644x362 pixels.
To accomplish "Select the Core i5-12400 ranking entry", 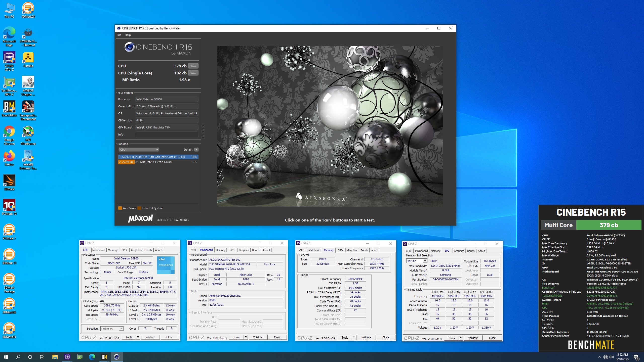I will pyautogui.click(x=158, y=157).
